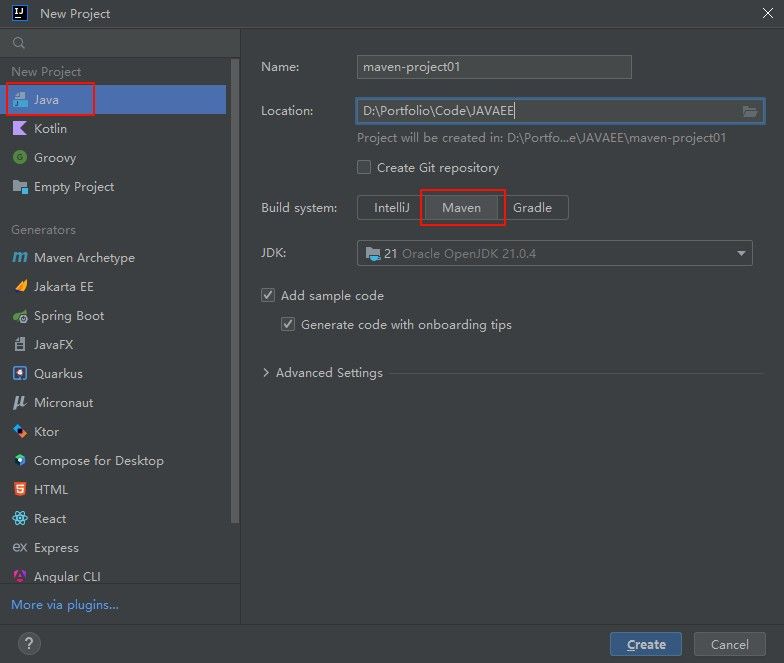Click the Maven Archetype generator icon
The image size is (784, 663).
click(x=20, y=258)
